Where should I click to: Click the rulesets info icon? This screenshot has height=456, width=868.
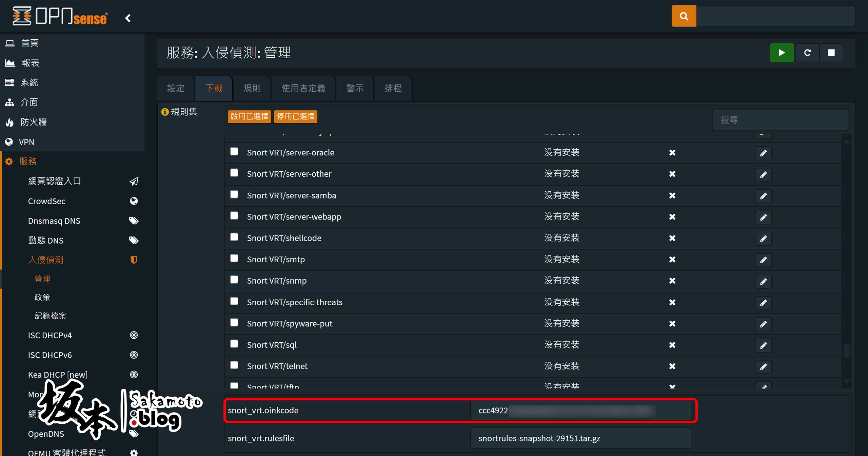pos(165,112)
